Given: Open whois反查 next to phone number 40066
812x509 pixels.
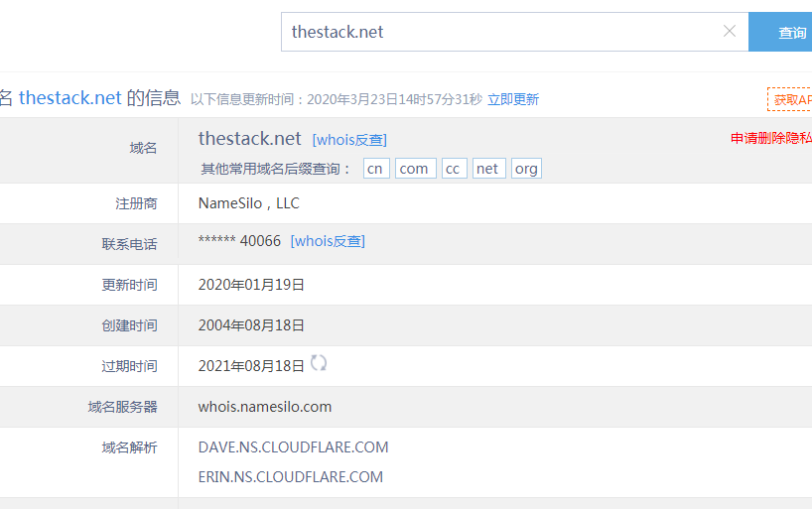Looking at the screenshot, I should (328, 241).
